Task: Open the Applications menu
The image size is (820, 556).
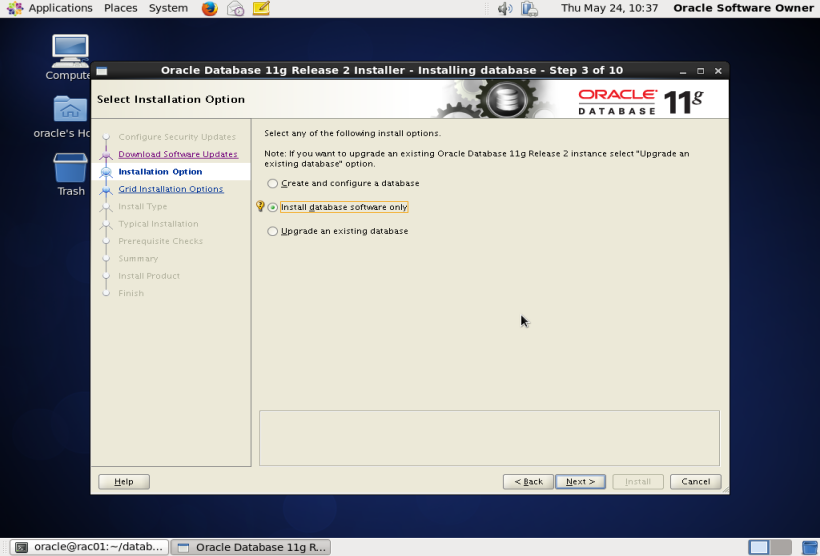Action: (60, 8)
